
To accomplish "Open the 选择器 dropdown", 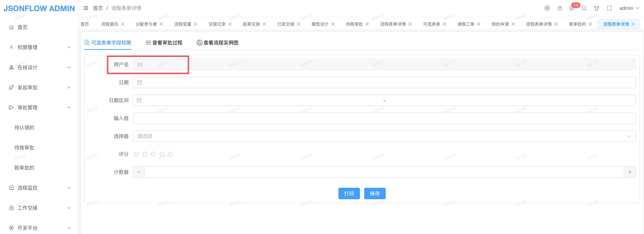I will [x=384, y=136].
